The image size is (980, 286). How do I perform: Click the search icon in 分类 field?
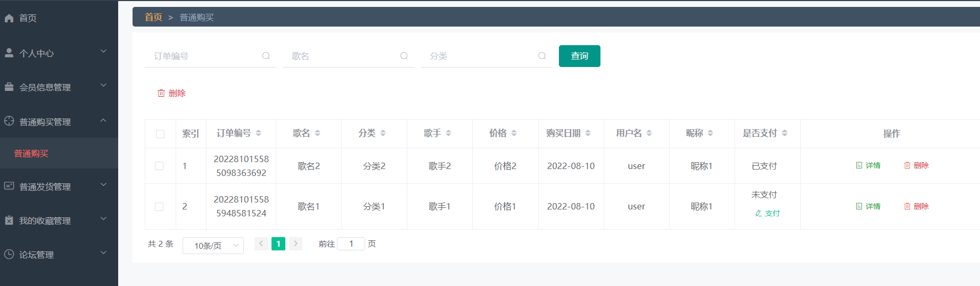point(542,56)
